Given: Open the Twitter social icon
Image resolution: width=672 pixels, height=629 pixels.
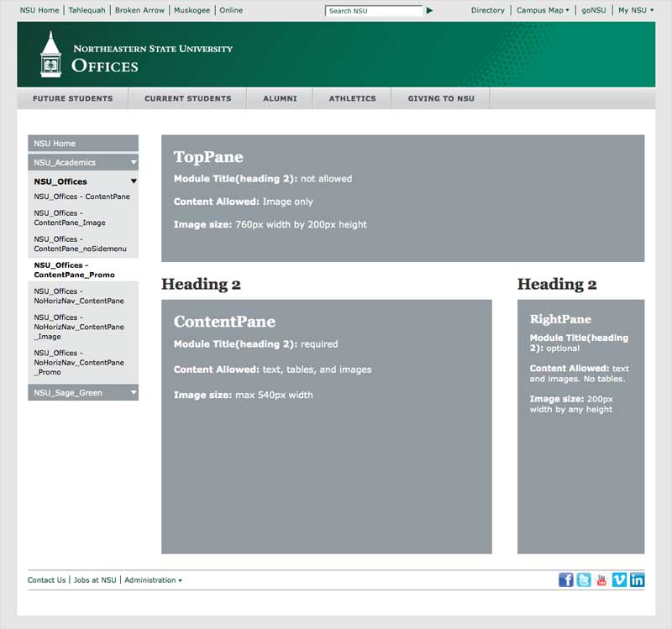Looking at the screenshot, I should coord(584,579).
